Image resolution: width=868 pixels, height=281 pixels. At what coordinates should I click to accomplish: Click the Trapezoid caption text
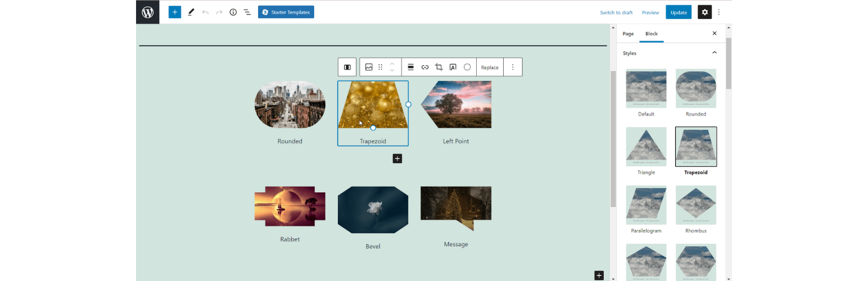[x=373, y=141]
